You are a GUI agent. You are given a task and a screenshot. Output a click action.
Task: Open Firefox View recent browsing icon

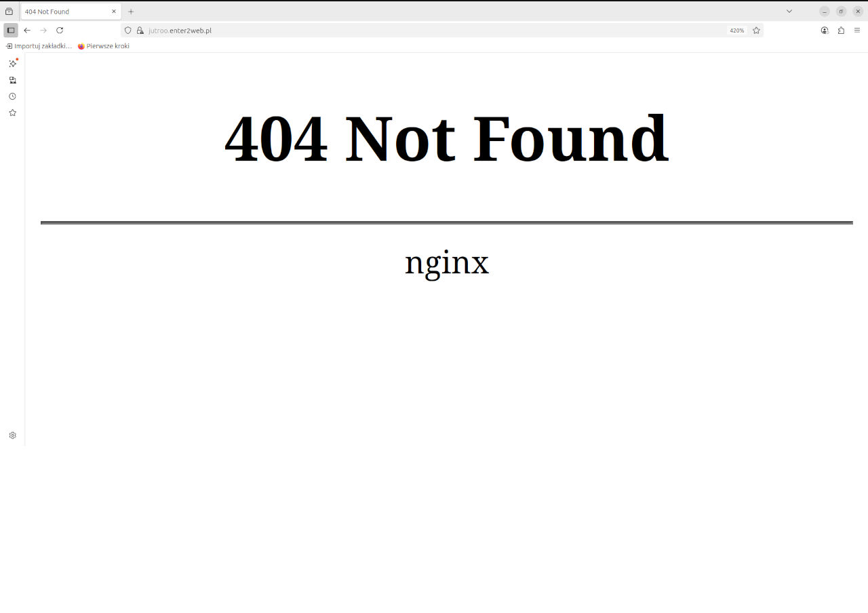click(9, 12)
